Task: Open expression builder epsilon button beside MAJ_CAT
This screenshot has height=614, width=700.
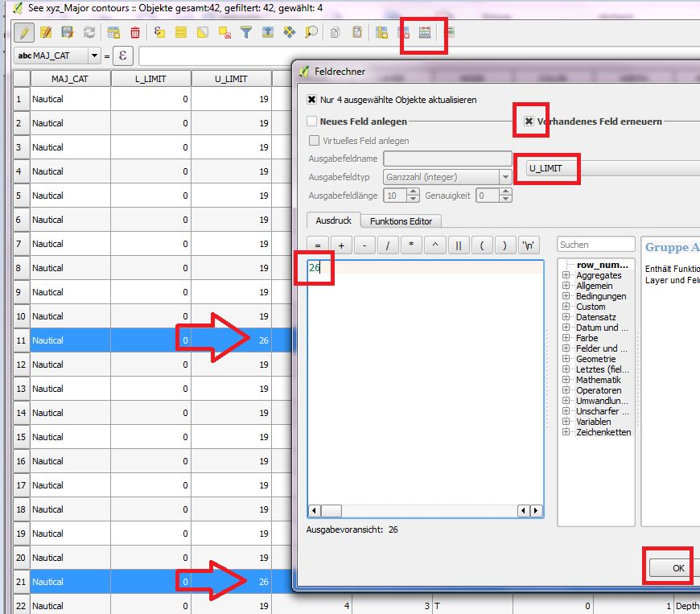Action: (x=123, y=56)
